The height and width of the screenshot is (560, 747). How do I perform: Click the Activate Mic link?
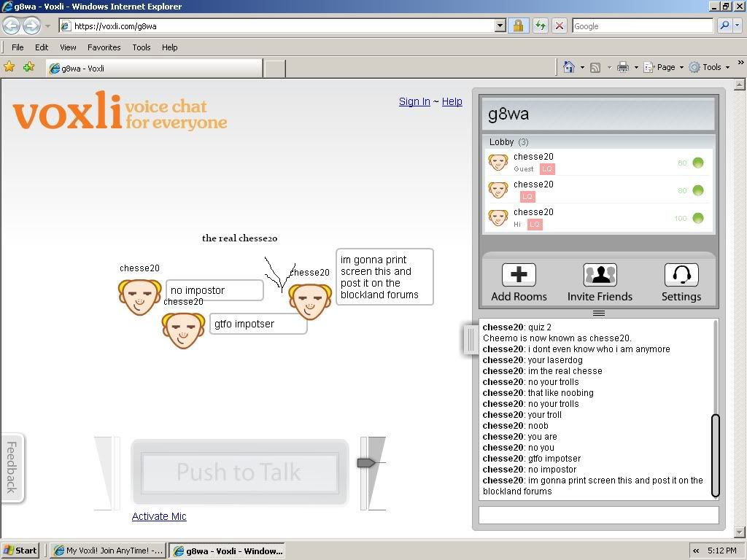[159, 516]
